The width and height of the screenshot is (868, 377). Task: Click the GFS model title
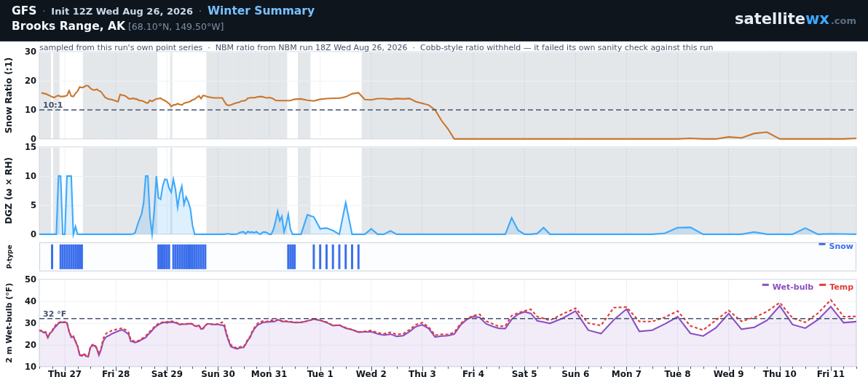pos(24,11)
